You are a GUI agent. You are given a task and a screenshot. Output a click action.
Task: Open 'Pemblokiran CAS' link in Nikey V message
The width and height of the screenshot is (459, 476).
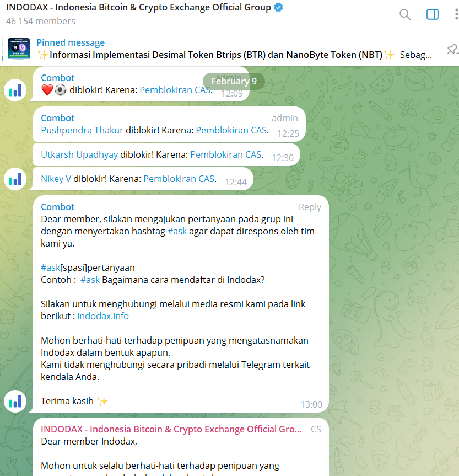179,179
